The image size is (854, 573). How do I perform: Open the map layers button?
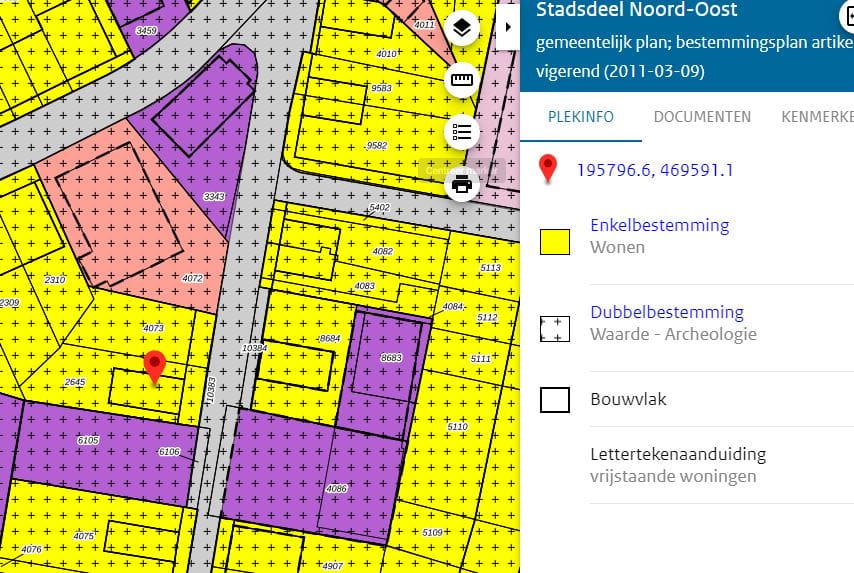[x=462, y=27]
